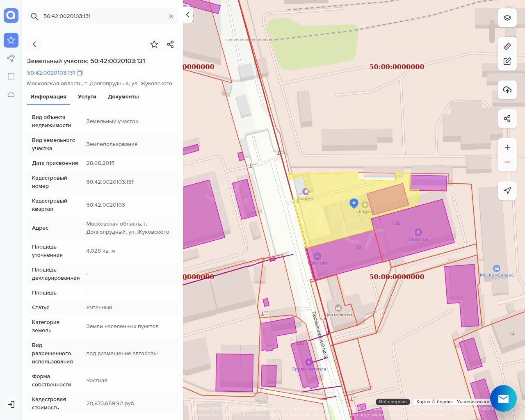Click the login arrow icon at bottom left
Viewport: 525px width, 420px height.
(x=11, y=404)
